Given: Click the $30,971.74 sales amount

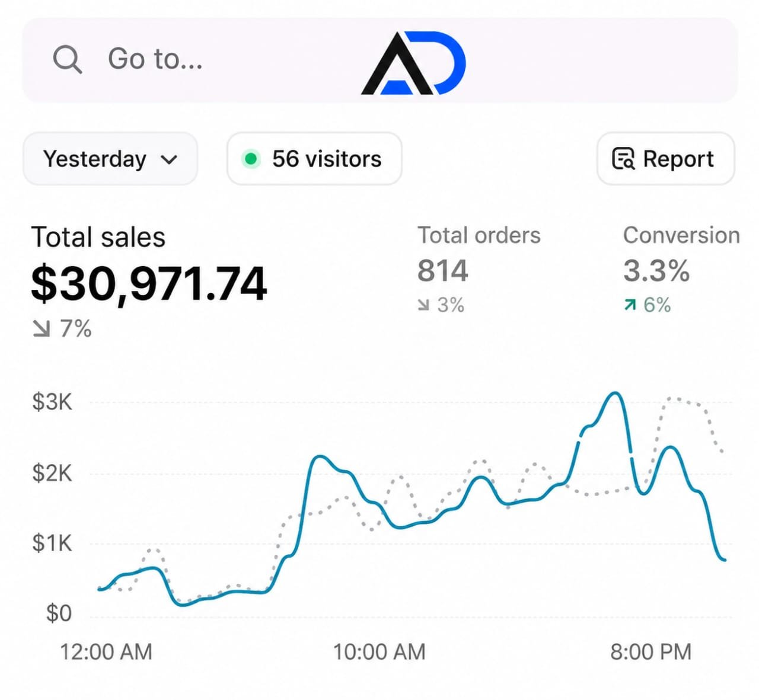Looking at the screenshot, I should tap(149, 285).
